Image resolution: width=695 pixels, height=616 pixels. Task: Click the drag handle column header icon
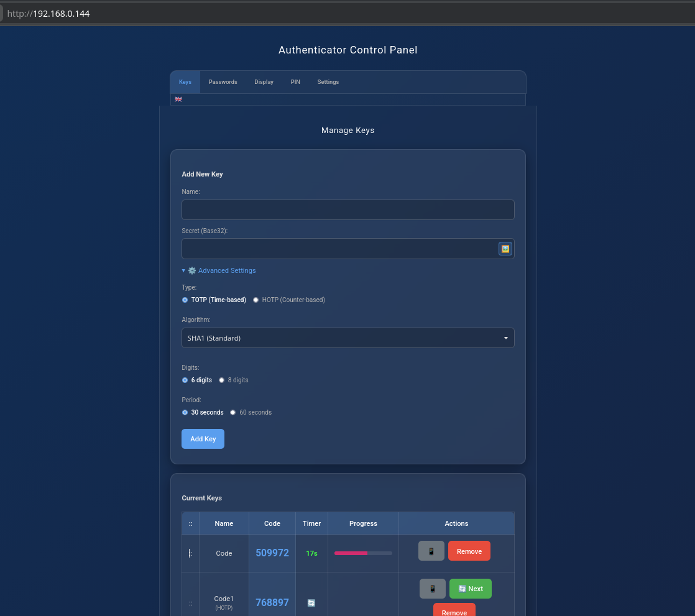click(x=191, y=524)
